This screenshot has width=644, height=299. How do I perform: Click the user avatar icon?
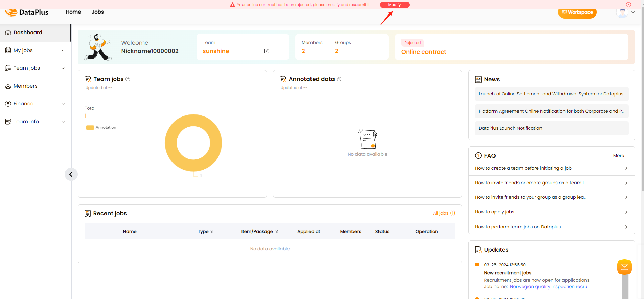622,12
